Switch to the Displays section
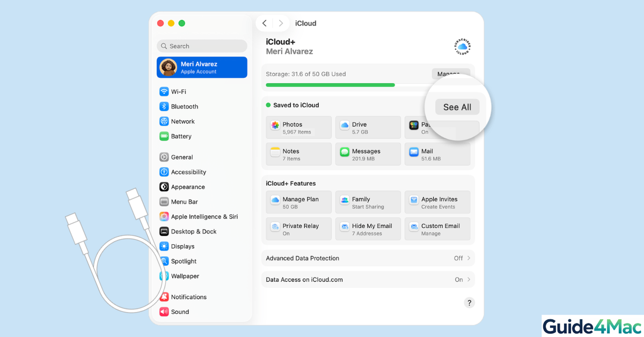 click(x=182, y=246)
